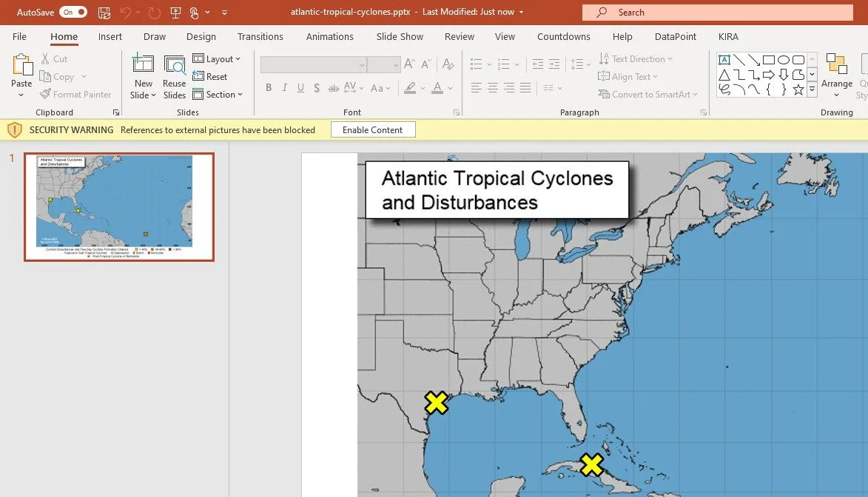Open the Transitions tab
The image size is (868, 497).
point(260,36)
